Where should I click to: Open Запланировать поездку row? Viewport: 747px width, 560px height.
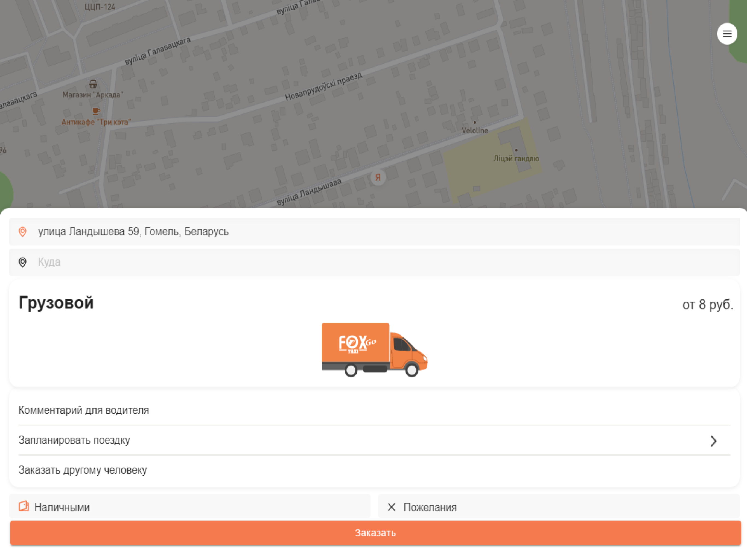[x=374, y=440]
